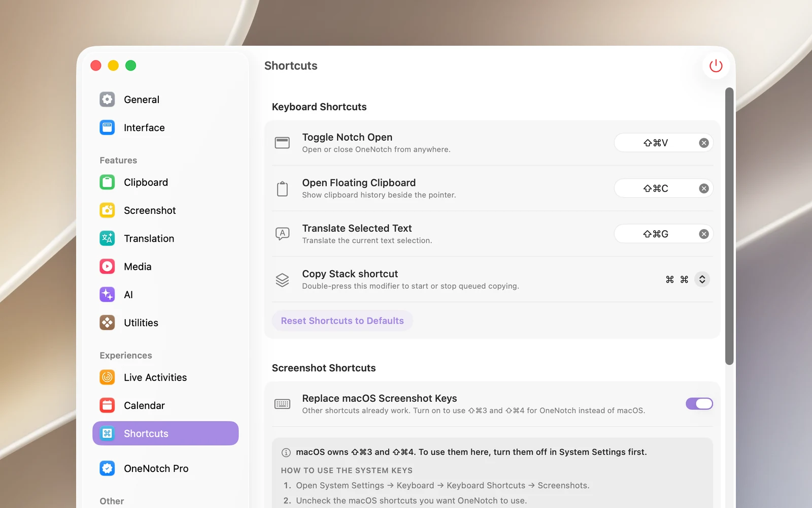Select the green Clipboard icon

(107, 182)
